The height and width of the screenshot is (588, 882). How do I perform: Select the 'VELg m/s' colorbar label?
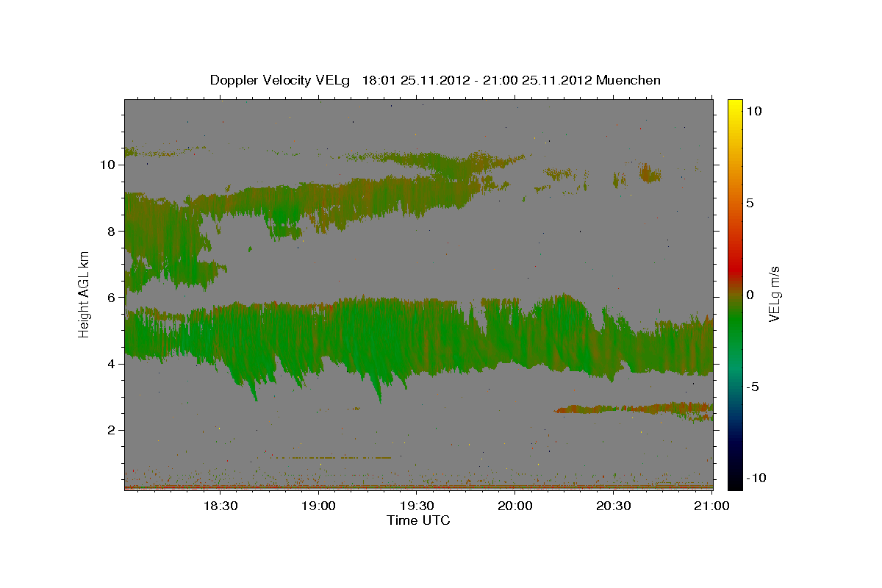point(774,294)
